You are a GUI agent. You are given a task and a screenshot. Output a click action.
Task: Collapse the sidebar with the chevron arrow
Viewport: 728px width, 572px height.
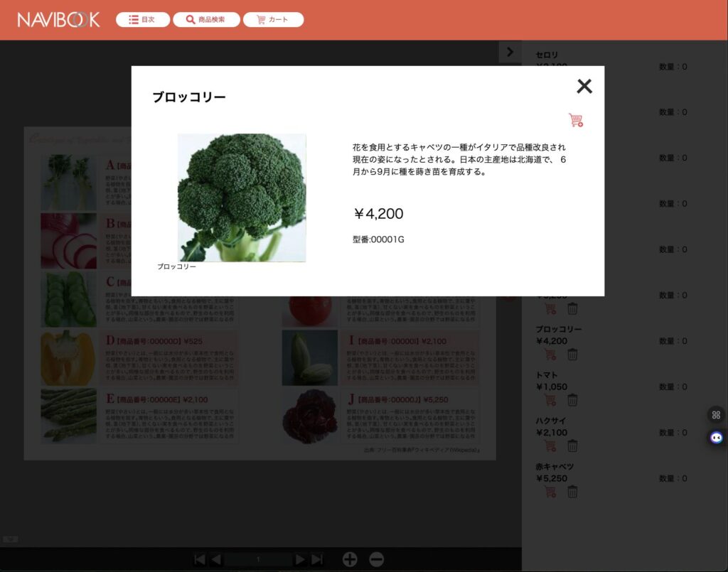pyautogui.click(x=510, y=51)
